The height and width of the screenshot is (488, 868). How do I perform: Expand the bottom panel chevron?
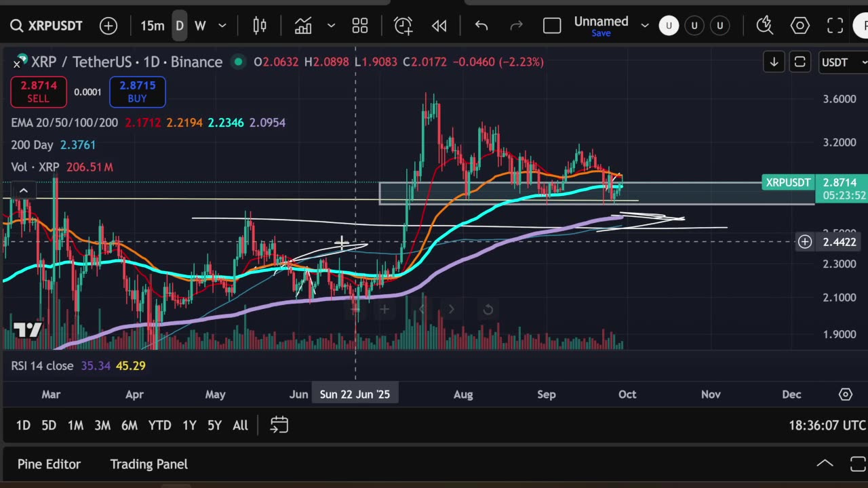pos(825,464)
